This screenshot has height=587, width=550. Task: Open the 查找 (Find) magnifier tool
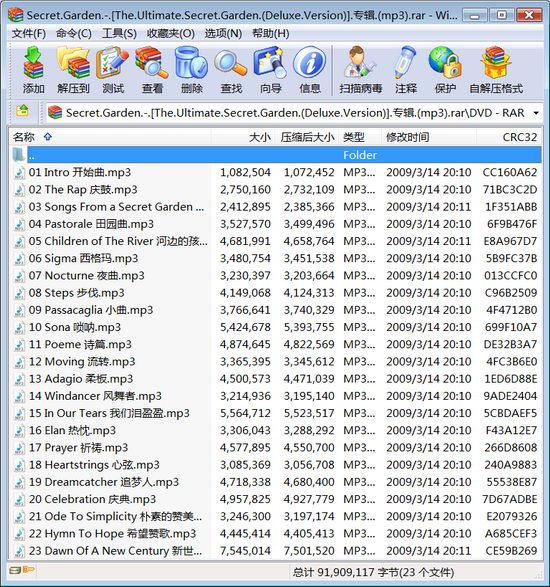(231, 70)
